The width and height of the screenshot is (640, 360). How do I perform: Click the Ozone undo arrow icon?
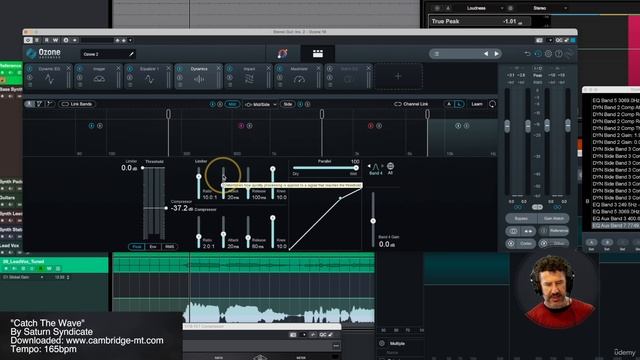pos(527,53)
